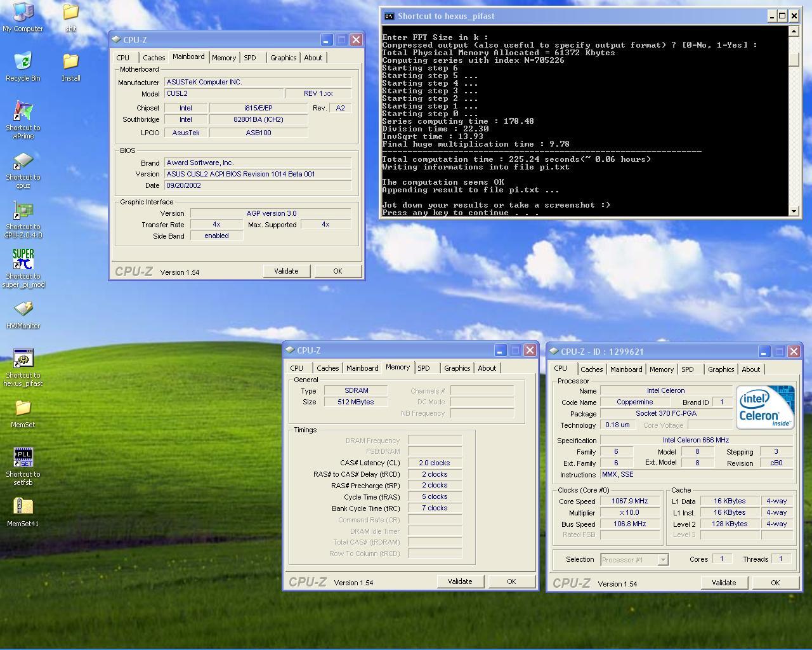Click the Multiplier x 10.0 field
The width and height of the screenshot is (812, 650).
click(x=630, y=513)
